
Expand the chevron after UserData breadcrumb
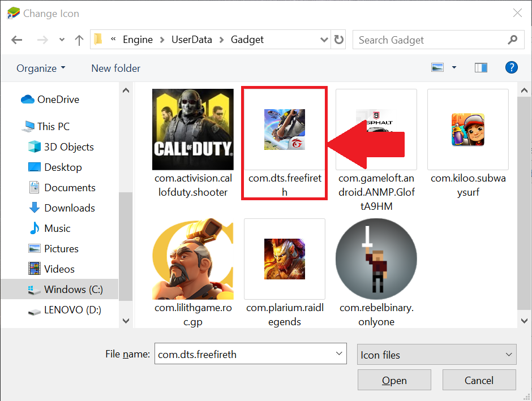[221, 40]
